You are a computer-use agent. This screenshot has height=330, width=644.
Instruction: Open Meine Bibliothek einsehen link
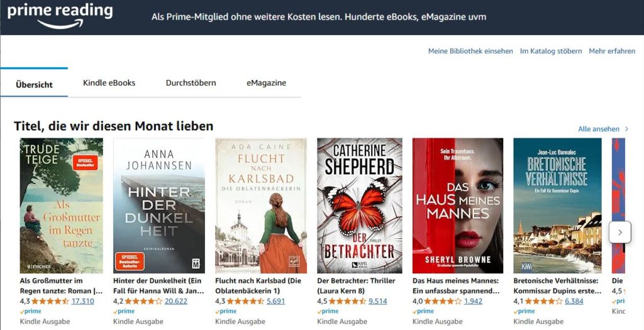(470, 51)
